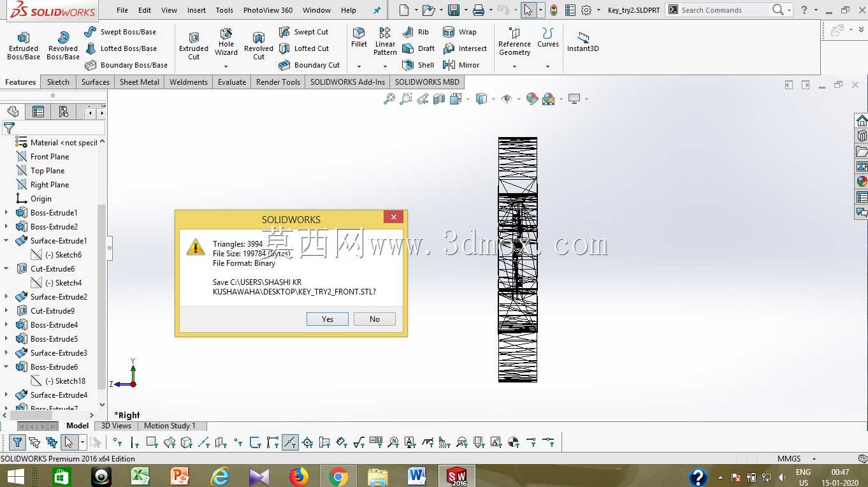This screenshot has height=487, width=868.
Task: Toggle the Filter Edges selection filter
Action: 134,442
